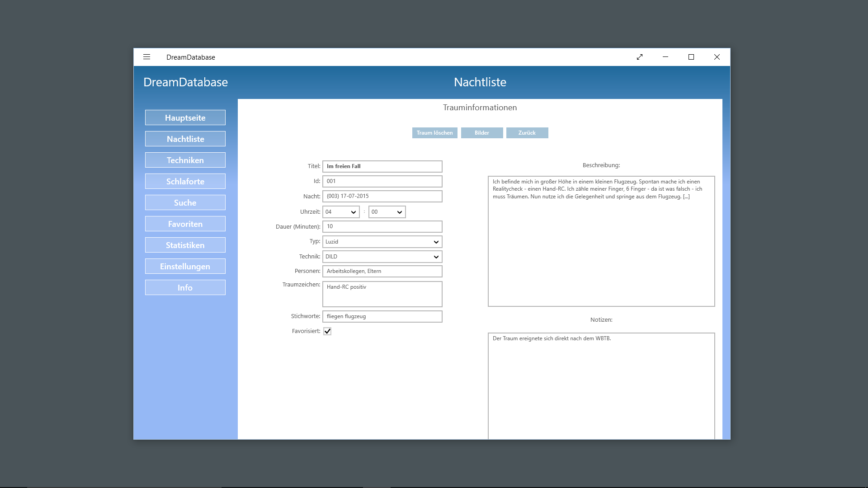Expand the Uhrzeit hour dropdown
The image size is (868, 488).
pos(341,212)
